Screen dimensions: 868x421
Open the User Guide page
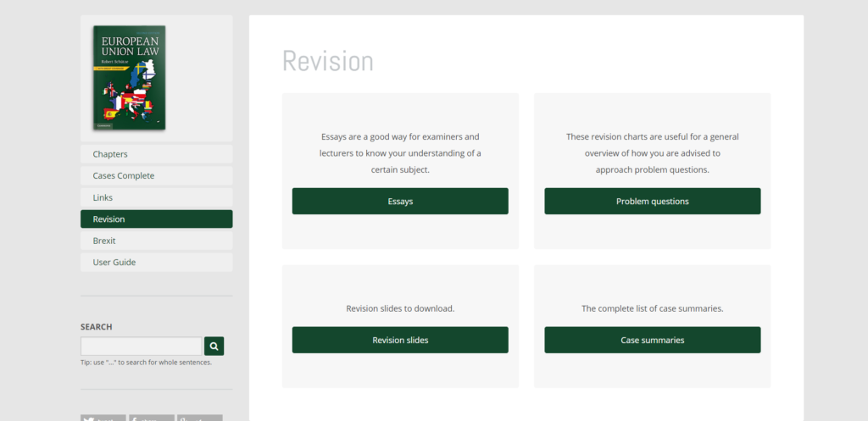156,263
